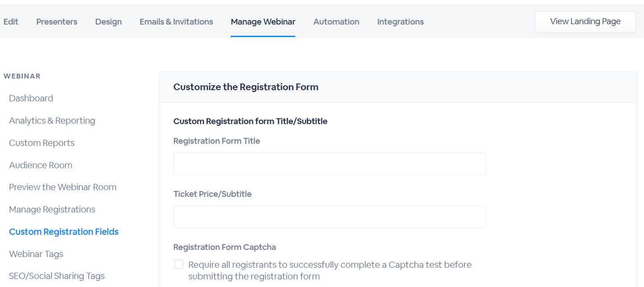The image size is (644, 287).
Task: Enable the registration Captcha checkbox
Action: point(179,264)
